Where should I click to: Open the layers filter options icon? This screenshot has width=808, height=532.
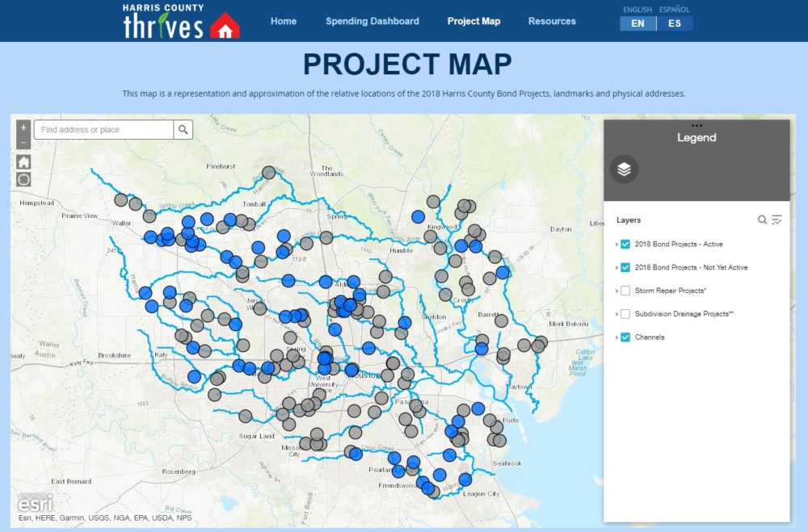pyautogui.click(x=776, y=220)
